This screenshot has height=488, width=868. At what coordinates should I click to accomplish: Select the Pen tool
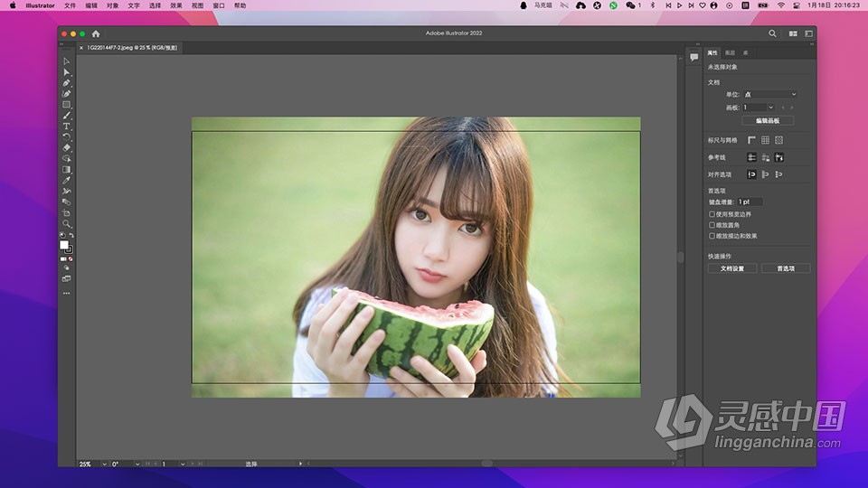pos(66,83)
